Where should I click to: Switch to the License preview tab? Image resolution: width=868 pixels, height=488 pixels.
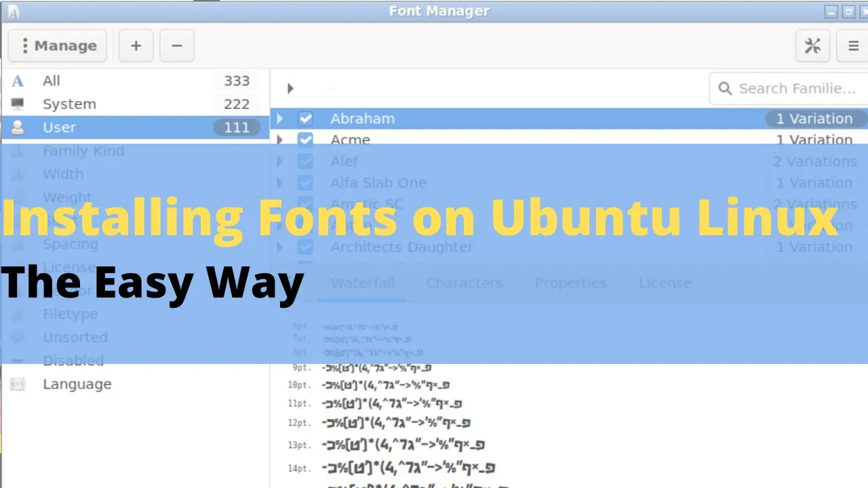click(x=665, y=283)
